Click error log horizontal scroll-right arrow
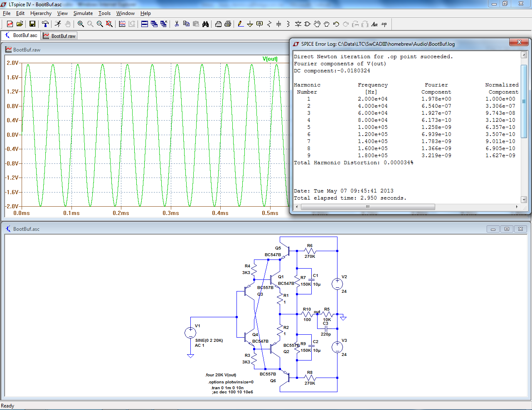Image resolution: width=532 pixels, height=410 pixels. 517,207
